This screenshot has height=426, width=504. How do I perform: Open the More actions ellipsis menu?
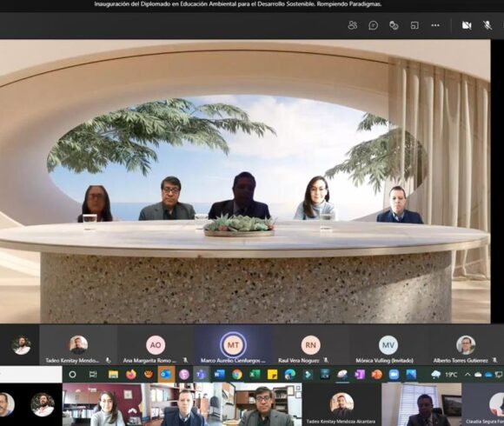(x=435, y=25)
